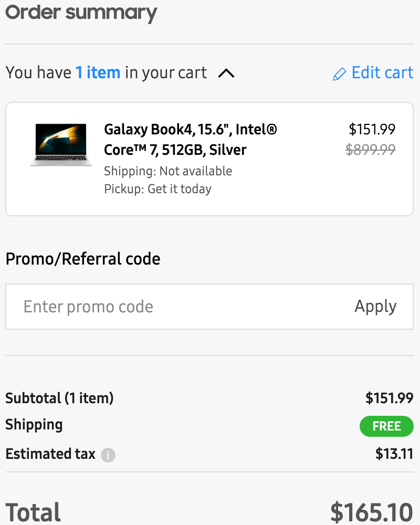Click the green FREE shipping badge
Screen dimensions: 420x525
tap(386, 426)
